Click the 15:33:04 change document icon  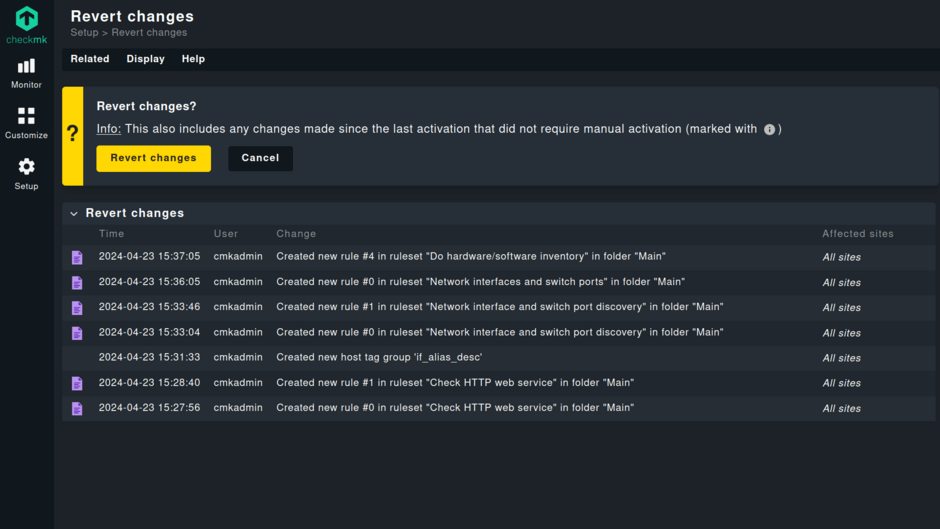coord(77,333)
